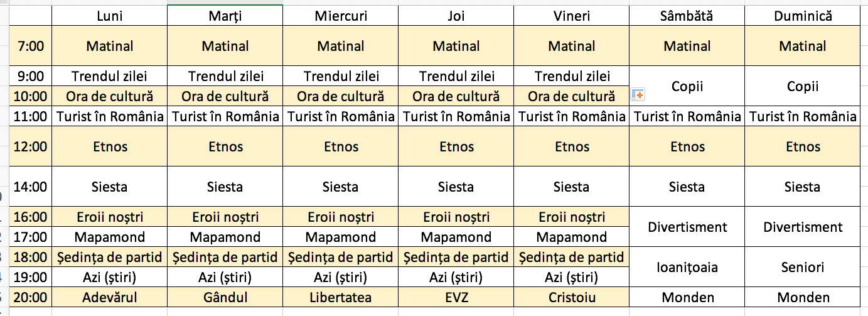Viewport: 868px width, 316px height.
Task: Click the Cristoiu cell
Action: tap(571, 297)
